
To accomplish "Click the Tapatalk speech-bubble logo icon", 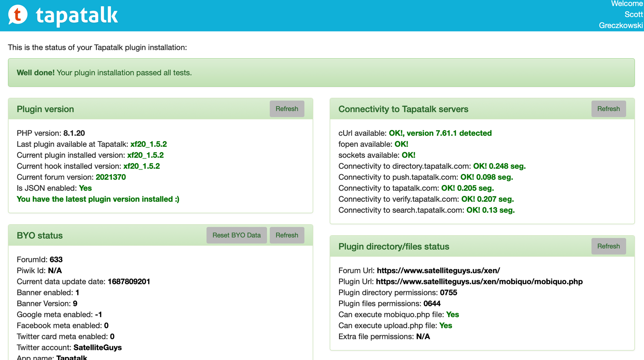I will 18,15.
